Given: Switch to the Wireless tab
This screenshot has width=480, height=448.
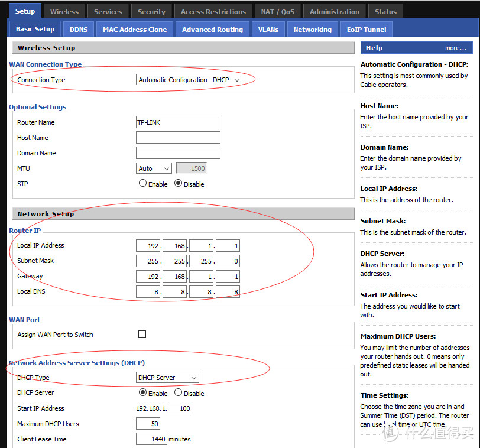Looking at the screenshot, I should (64, 11).
